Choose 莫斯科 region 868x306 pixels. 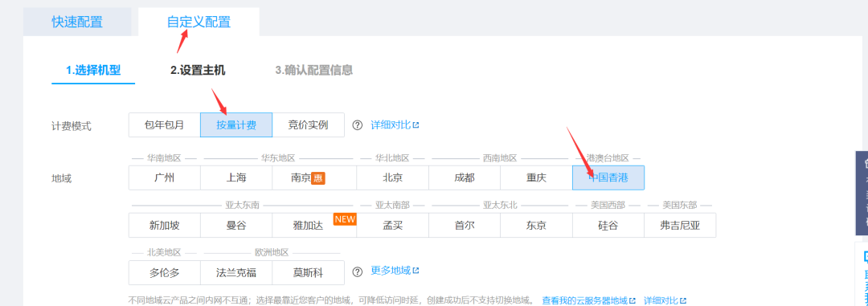coord(309,273)
